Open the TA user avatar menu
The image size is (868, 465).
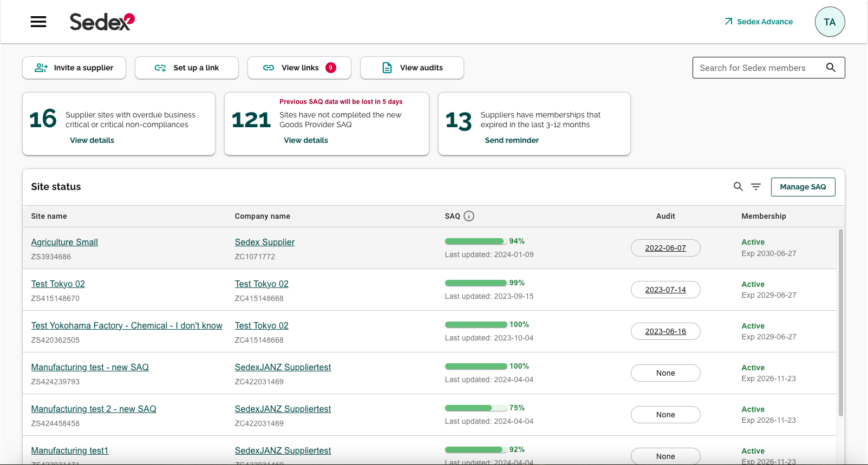[830, 22]
